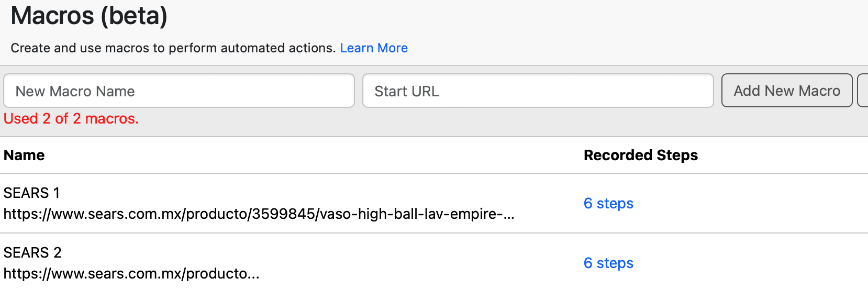Screen dimensions: 868x289
Task: Click the truncated sears.com.mx URL under SEARS 2
Action: tap(131, 273)
